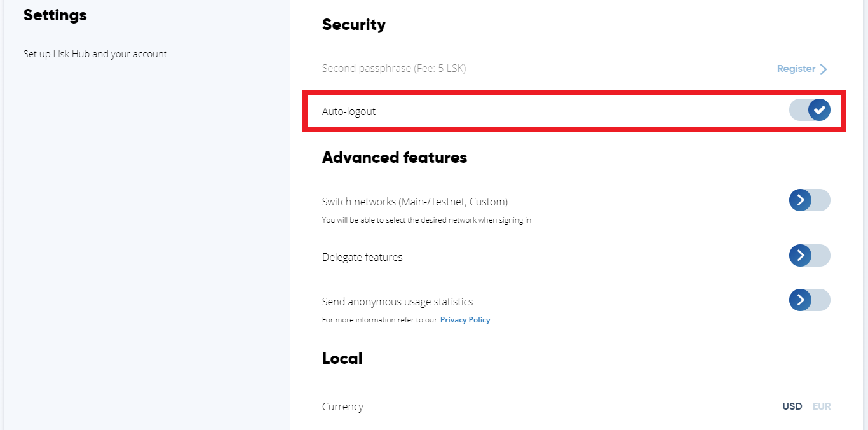Switch currency to EUR
This screenshot has width=868, height=430.
click(822, 406)
